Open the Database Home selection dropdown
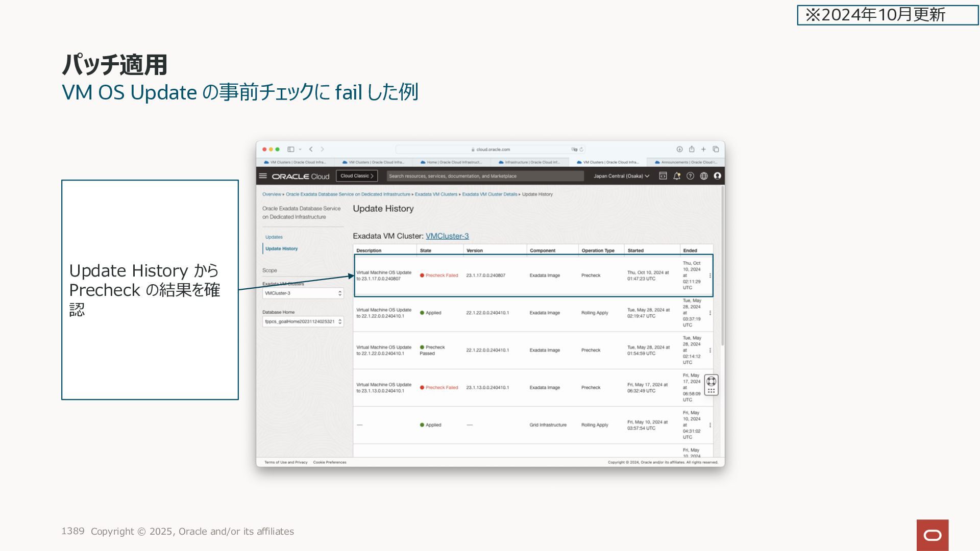This screenshot has height=551, width=980. (x=303, y=322)
